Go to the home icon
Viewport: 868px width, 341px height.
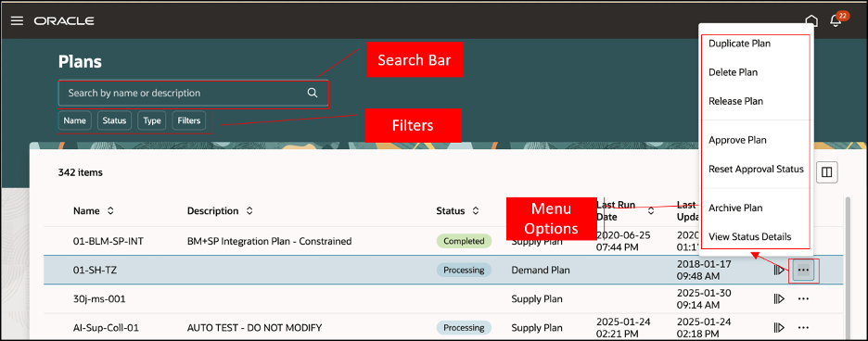pos(811,21)
